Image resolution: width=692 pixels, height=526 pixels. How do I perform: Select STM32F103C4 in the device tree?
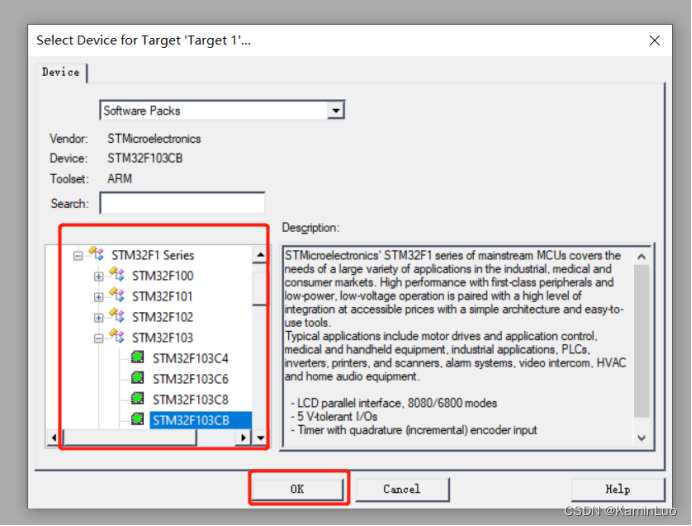click(191, 358)
